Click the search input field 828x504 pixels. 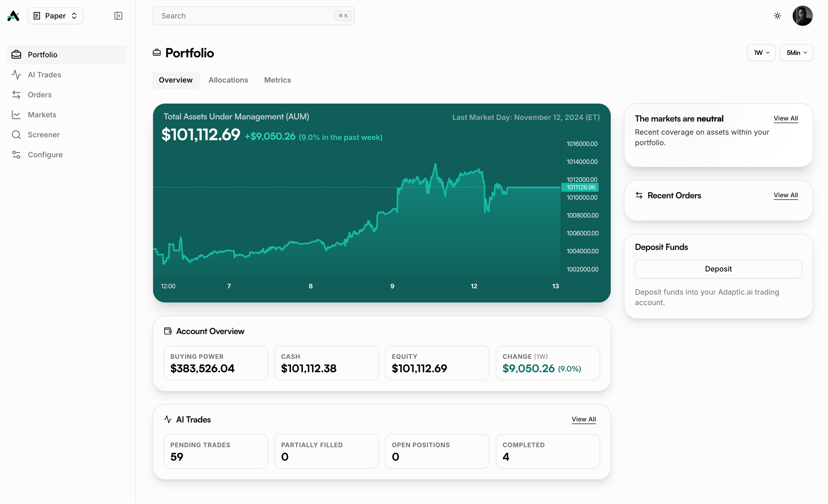point(253,15)
